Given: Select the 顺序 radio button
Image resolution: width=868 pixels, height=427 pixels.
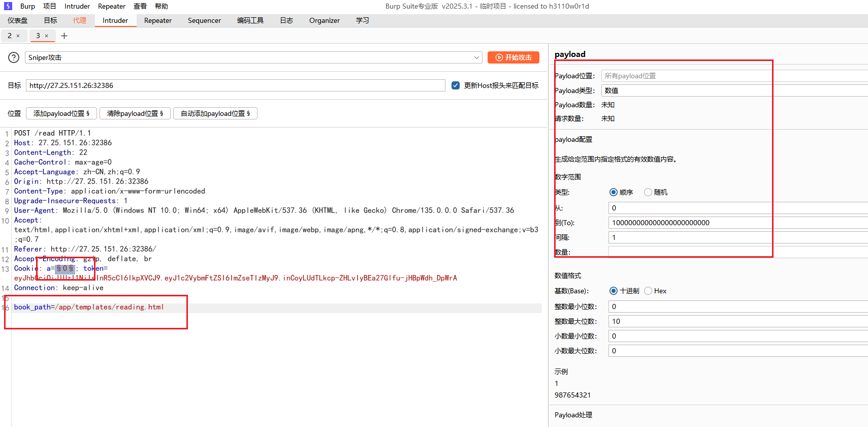Looking at the screenshot, I should click(x=614, y=192).
